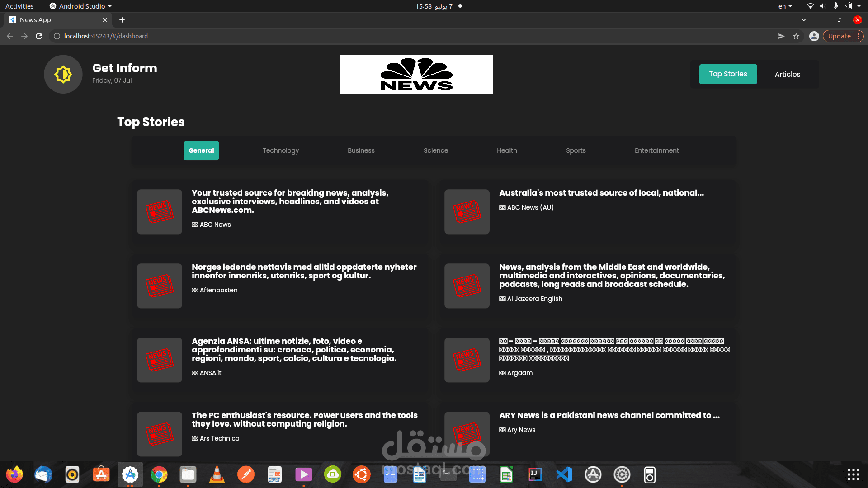Click the Articles button
The width and height of the screenshot is (868, 488).
[787, 74]
